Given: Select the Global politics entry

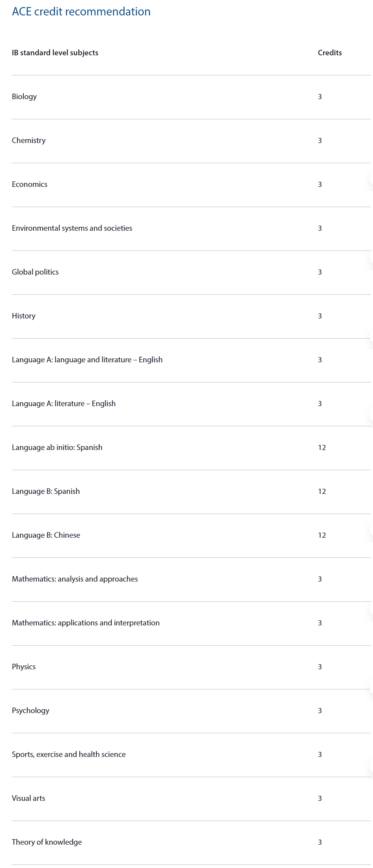Looking at the screenshot, I should pos(35,272).
